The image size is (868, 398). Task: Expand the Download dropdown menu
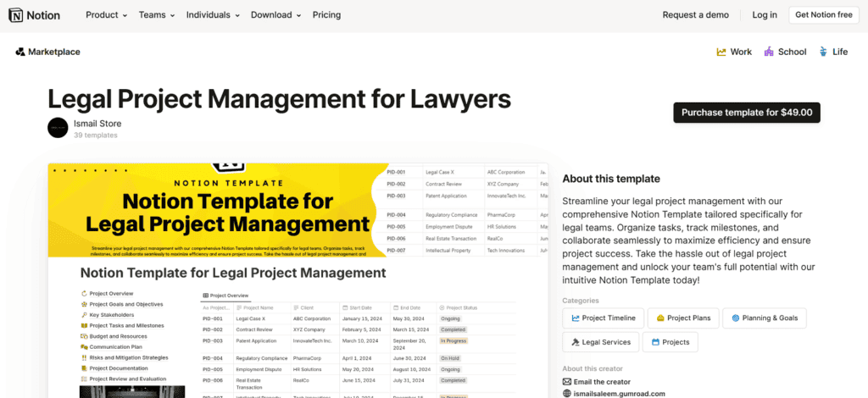click(276, 15)
